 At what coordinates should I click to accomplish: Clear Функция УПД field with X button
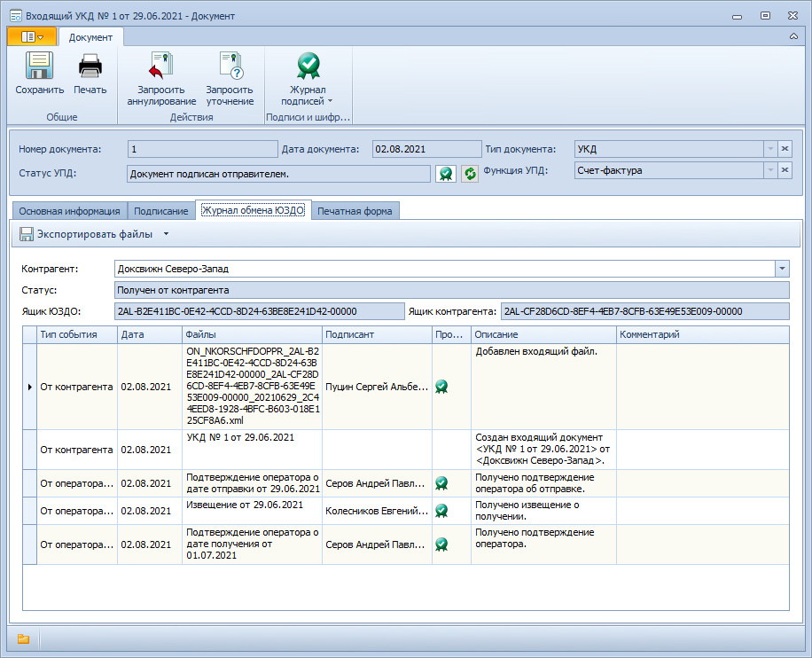(x=785, y=170)
